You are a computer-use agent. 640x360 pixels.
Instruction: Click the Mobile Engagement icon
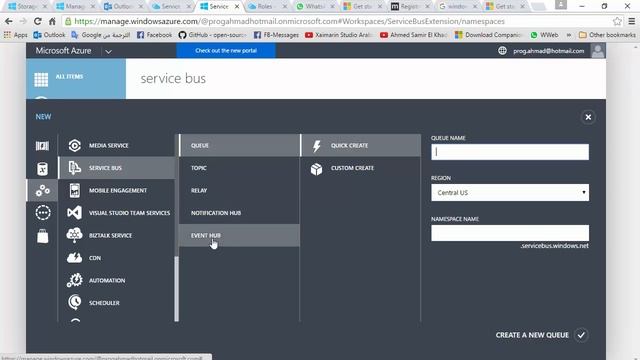click(x=75, y=190)
